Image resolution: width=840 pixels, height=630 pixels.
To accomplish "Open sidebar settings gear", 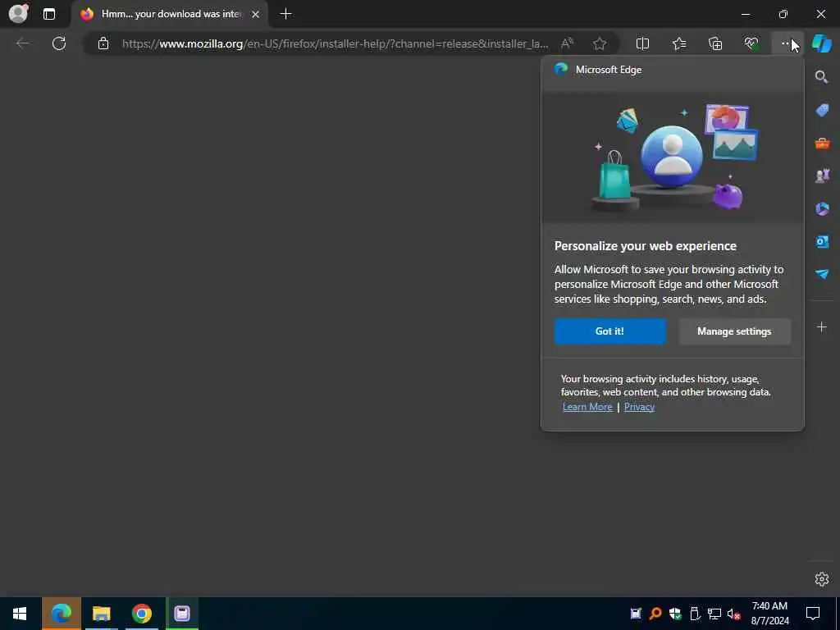I will point(822,579).
